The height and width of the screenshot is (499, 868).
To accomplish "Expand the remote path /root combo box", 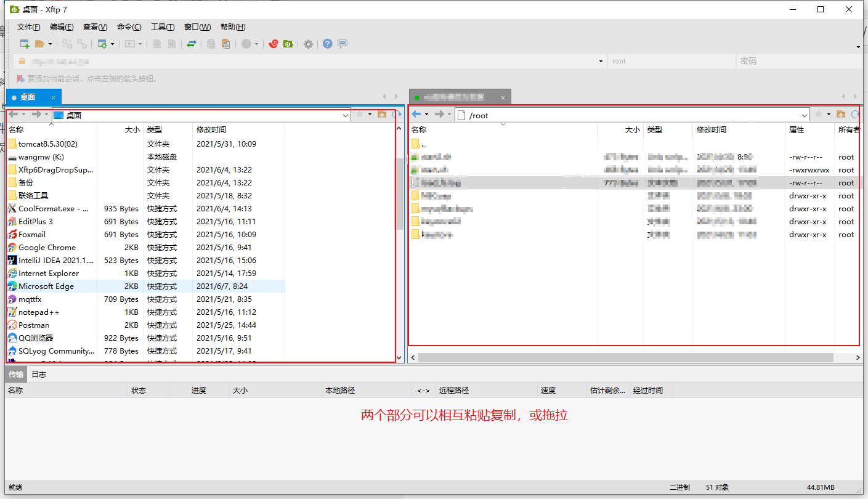I will pos(805,115).
